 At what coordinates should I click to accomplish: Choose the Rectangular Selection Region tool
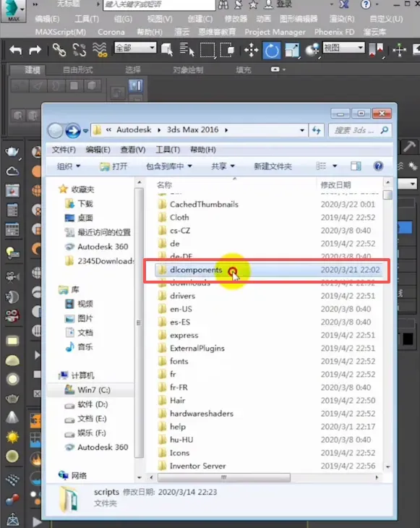pos(207,51)
